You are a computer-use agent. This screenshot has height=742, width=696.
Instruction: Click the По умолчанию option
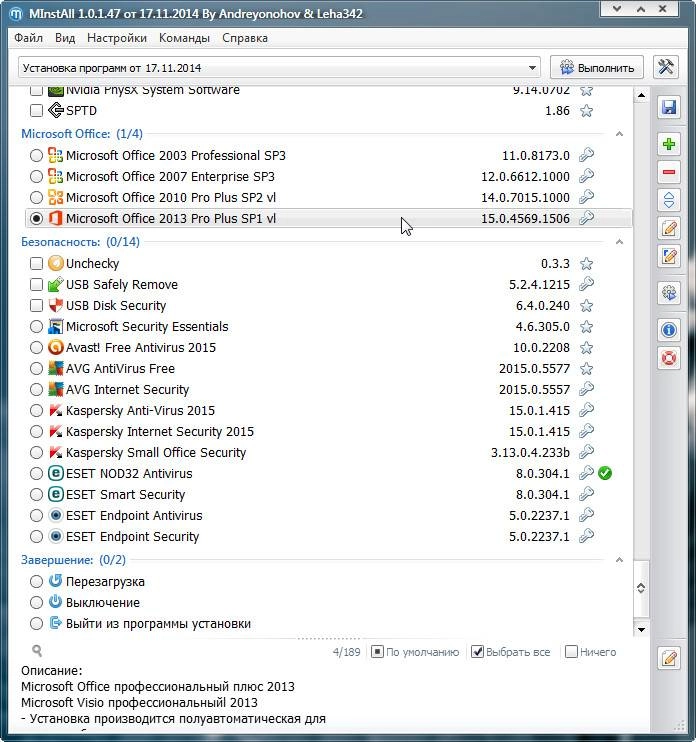[x=415, y=652]
